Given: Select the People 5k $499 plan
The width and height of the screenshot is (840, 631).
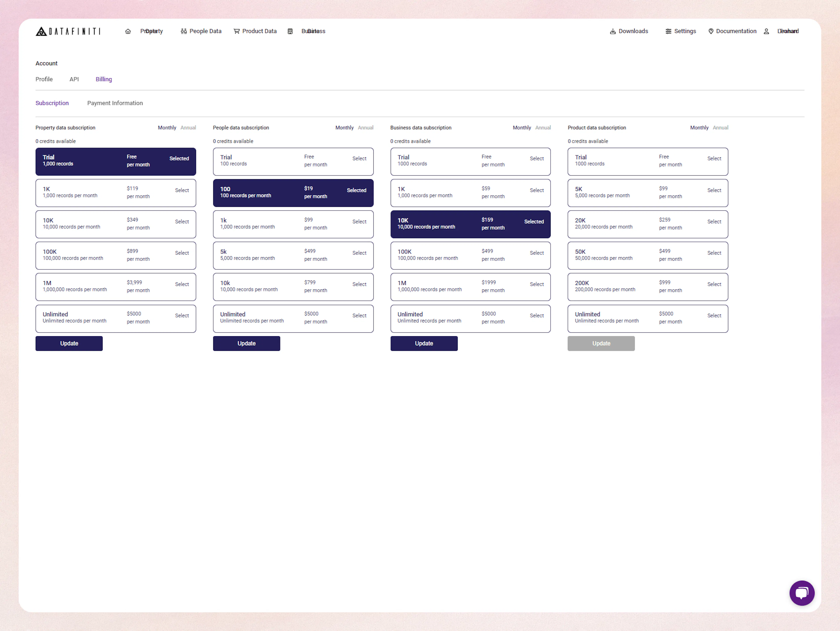Looking at the screenshot, I should tap(359, 253).
